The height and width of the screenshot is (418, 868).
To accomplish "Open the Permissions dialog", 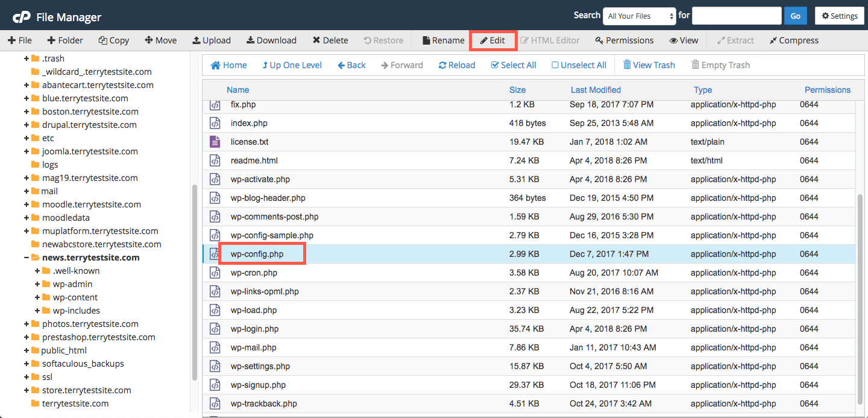I will [x=624, y=40].
